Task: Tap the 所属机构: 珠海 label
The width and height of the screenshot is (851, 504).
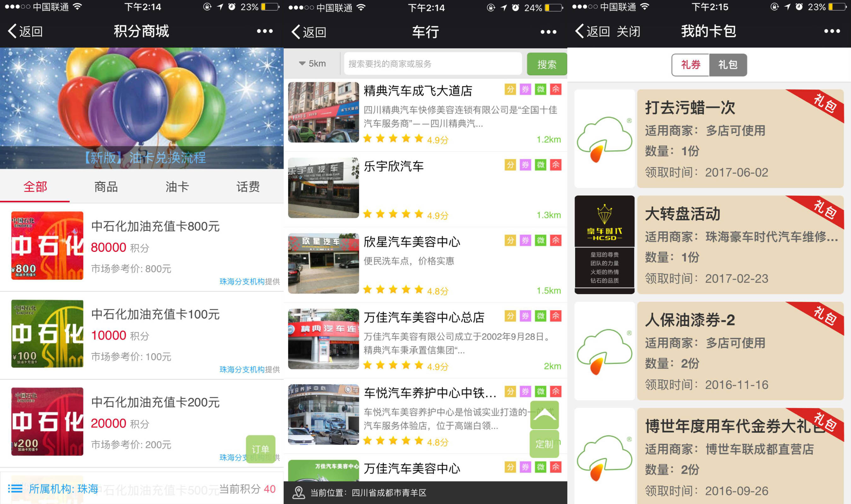Action: pyautogui.click(x=64, y=489)
